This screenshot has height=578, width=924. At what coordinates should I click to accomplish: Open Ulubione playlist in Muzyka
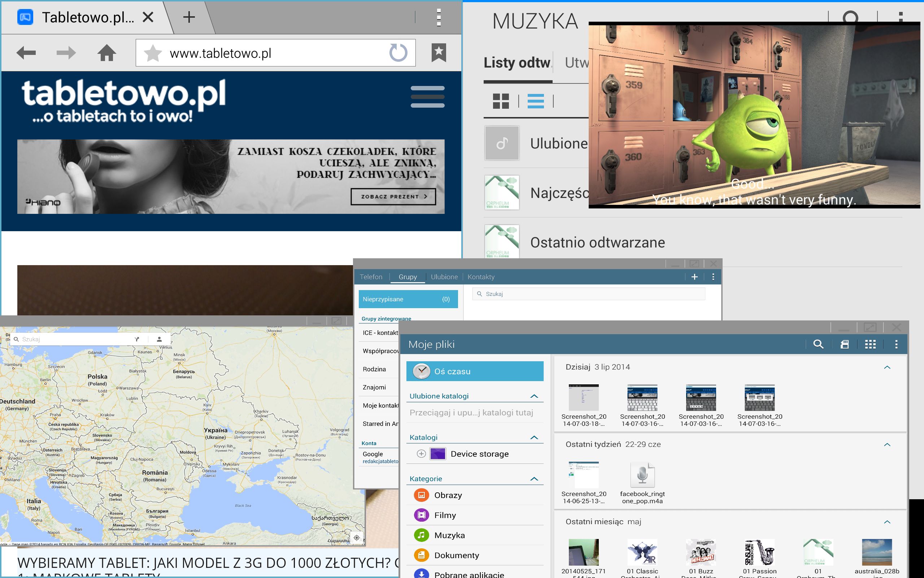tap(536, 143)
